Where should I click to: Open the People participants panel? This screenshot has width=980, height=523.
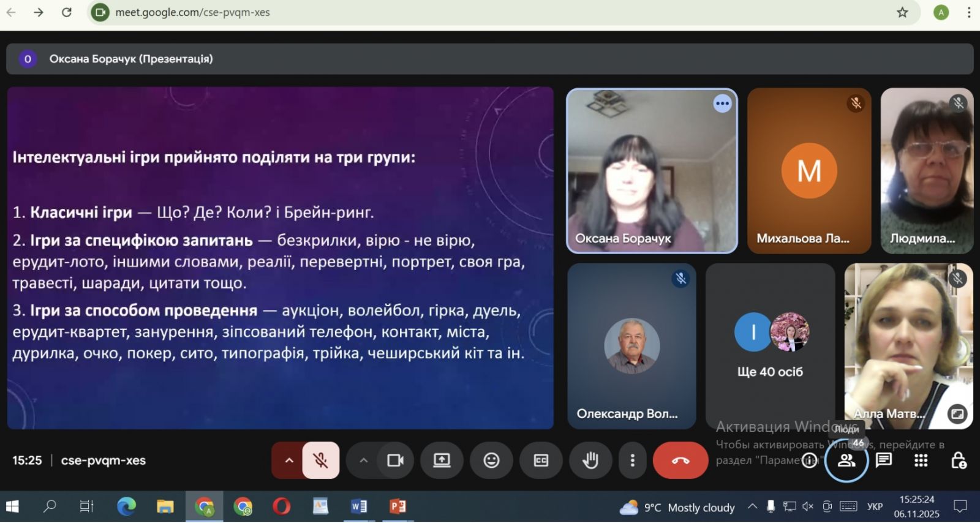tap(846, 461)
